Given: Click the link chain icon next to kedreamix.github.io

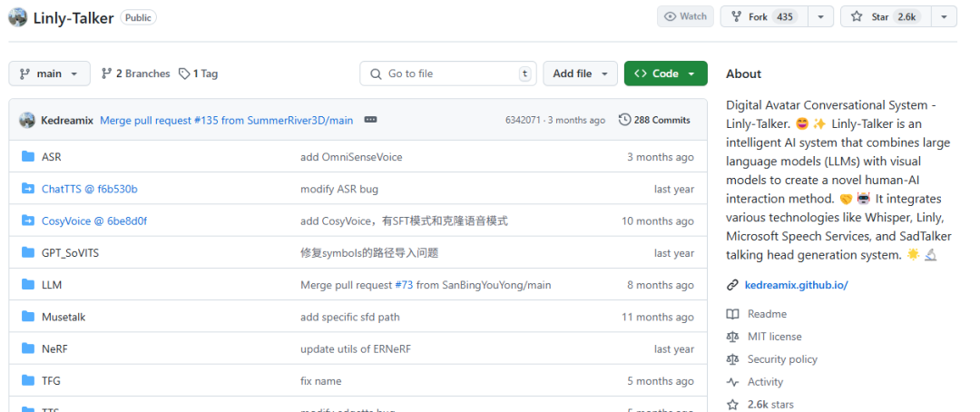Looking at the screenshot, I should (x=732, y=285).
